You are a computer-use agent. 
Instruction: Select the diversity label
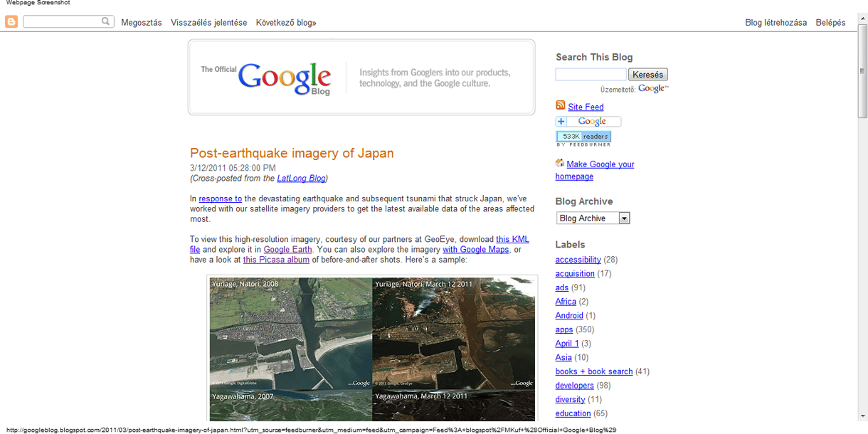[x=570, y=399]
